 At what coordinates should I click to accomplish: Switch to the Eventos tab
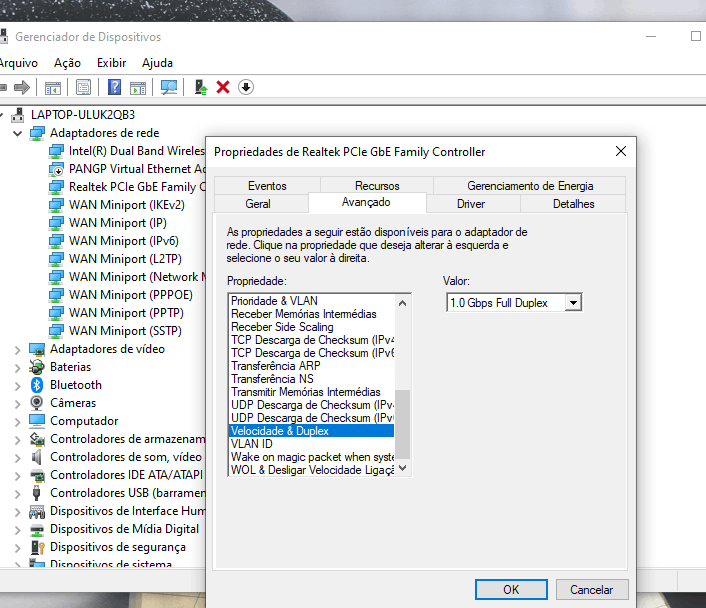pos(267,186)
